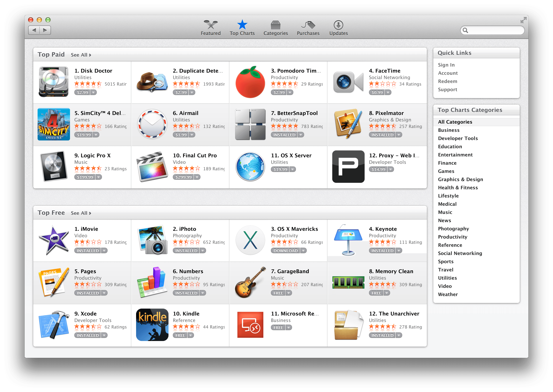Click See All link next to Top Paid
553x392 pixels.
81,55
